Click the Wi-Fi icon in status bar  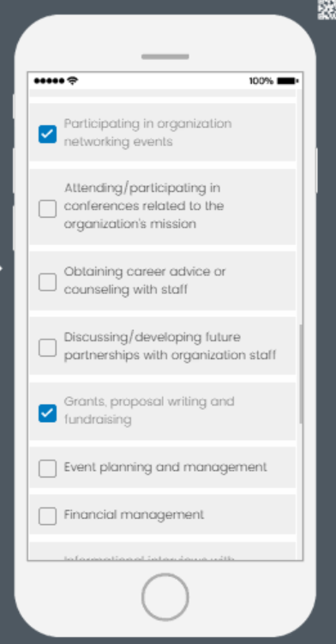click(x=72, y=81)
